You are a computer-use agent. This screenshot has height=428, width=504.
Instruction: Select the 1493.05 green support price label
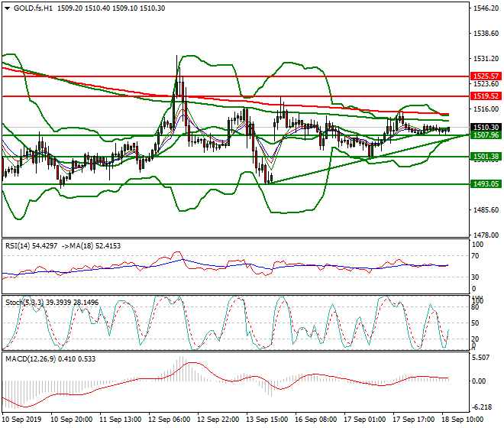pos(486,183)
